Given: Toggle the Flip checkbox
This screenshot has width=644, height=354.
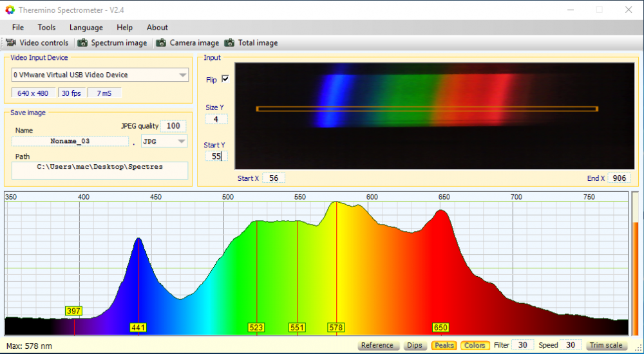Looking at the screenshot, I should [x=225, y=79].
